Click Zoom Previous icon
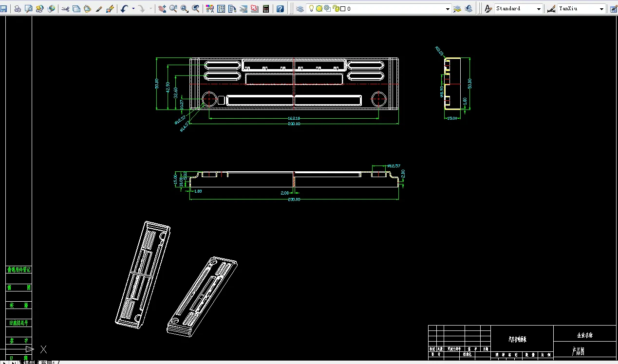Image resolution: width=618 pixels, height=364 pixels. click(196, 9)
